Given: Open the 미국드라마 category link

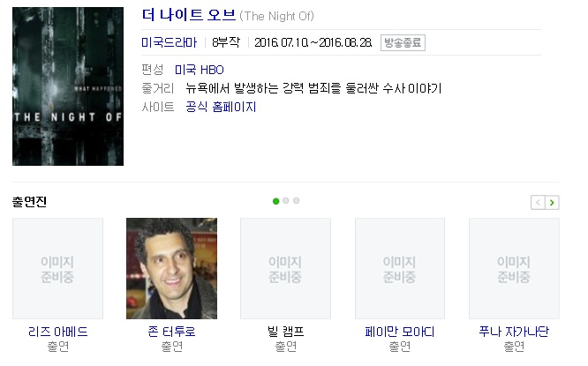Looking at the screenshot, I should tap(170, 42).
